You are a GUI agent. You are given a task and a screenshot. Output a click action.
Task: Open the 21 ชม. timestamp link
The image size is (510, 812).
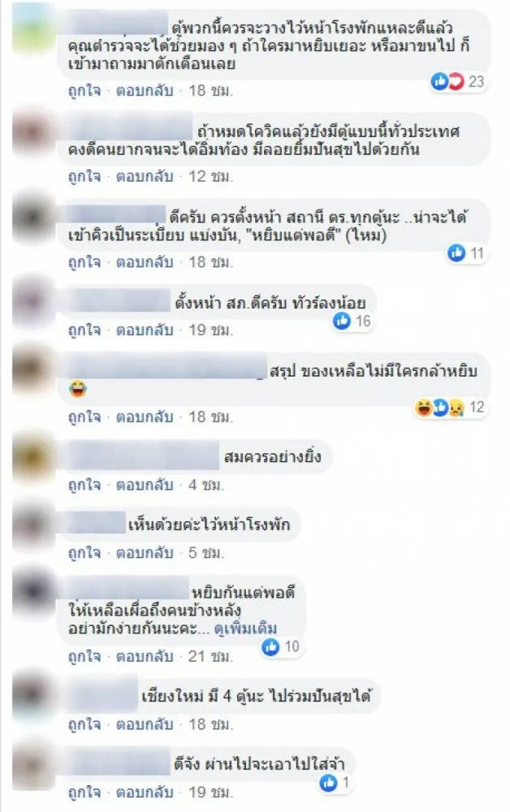tap(210, 657)
